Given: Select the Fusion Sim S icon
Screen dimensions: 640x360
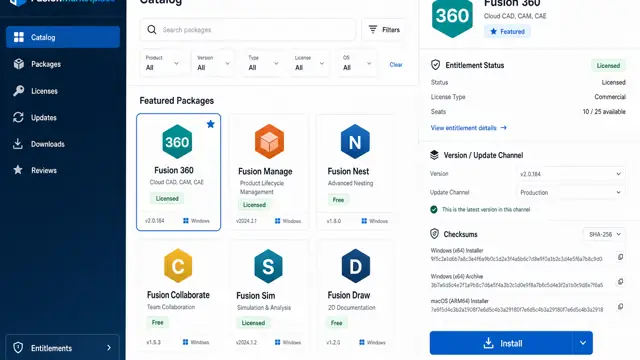Looking at the screenshot, I should point(268,266).
